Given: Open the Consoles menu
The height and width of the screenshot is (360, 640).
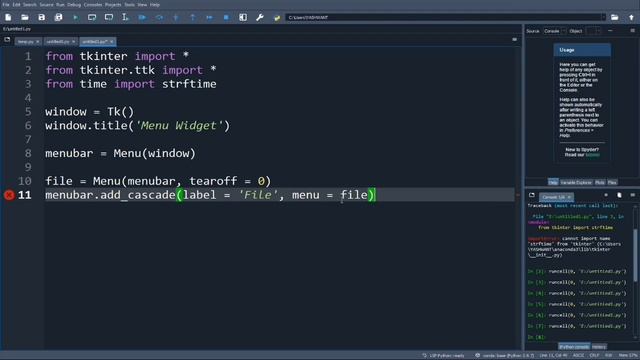Looking at the screenshot, I should (93, 4).
